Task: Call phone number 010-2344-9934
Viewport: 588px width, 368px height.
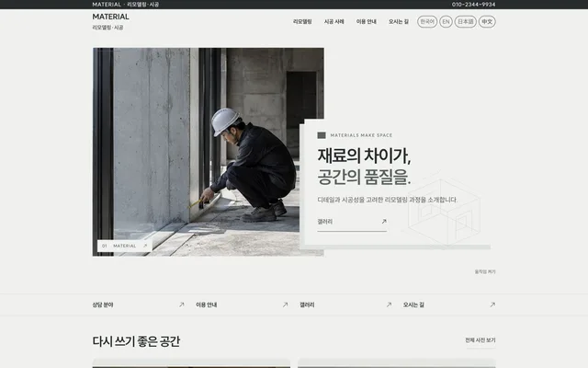Action: 474,5
